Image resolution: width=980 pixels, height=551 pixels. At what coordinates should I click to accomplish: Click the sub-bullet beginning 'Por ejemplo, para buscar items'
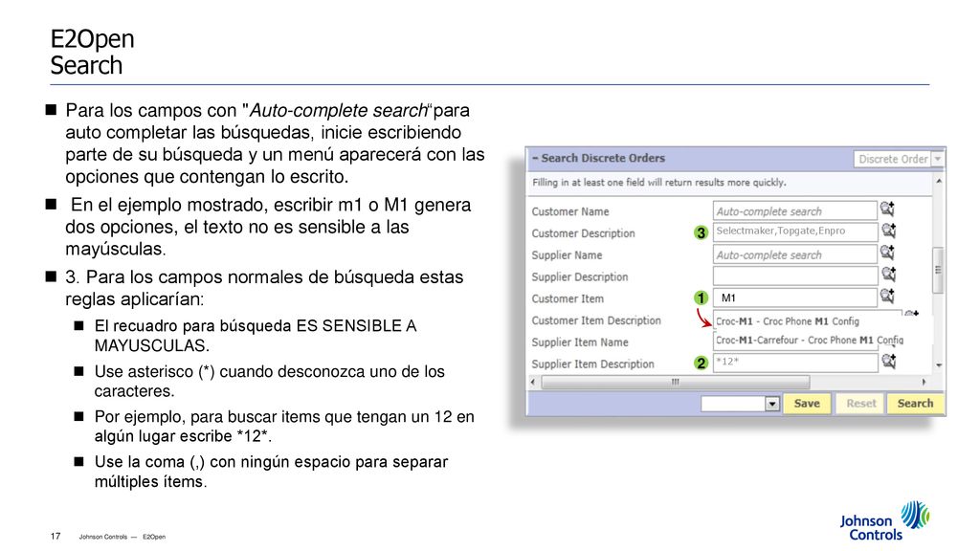[x=284, y=426]
